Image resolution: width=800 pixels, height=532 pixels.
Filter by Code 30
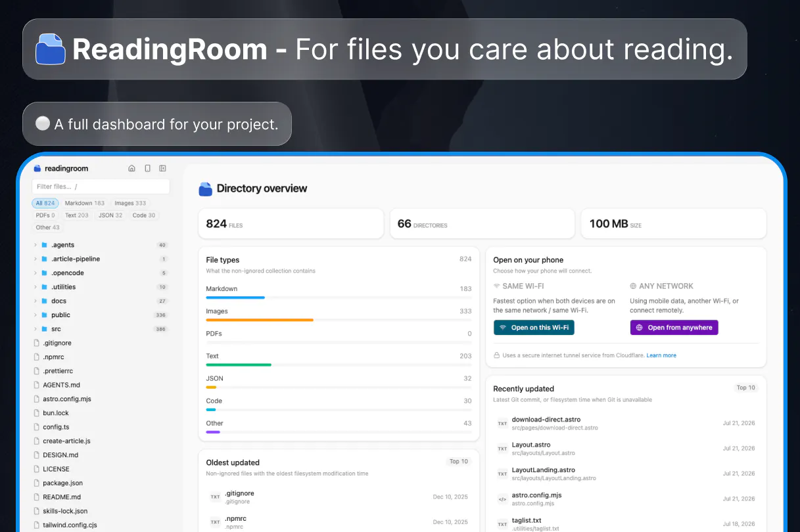coord(144,215)
